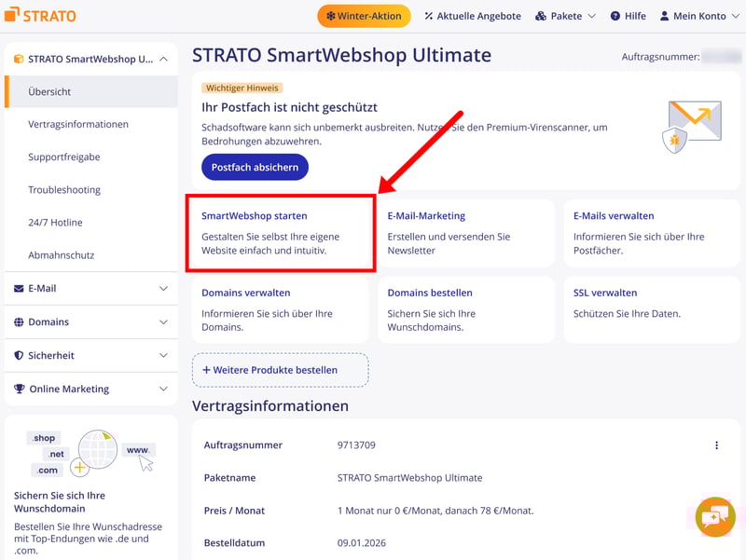
Task: Click the Sicherheit shield sidebar icon
Action: 19,356
